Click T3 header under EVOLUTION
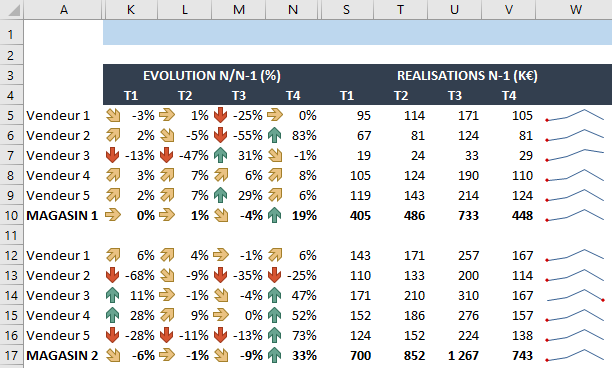Image resolution: width=612 pixels, height=368 pixels. point(239,96)
